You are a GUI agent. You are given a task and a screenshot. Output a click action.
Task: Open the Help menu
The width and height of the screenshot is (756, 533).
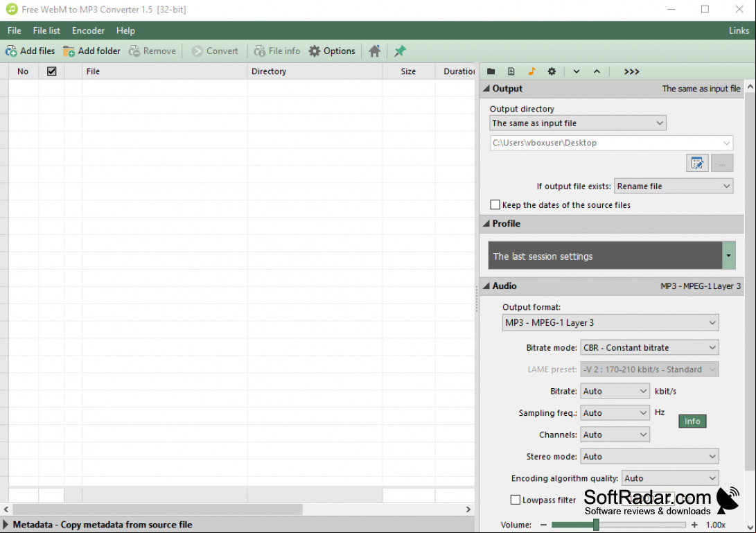tap(125, 30)
